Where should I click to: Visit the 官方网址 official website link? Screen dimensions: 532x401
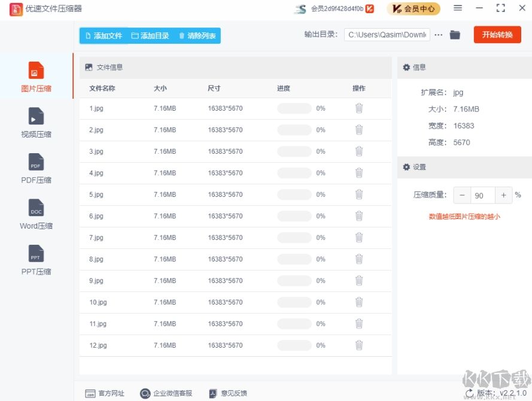(x=107, y=393)
